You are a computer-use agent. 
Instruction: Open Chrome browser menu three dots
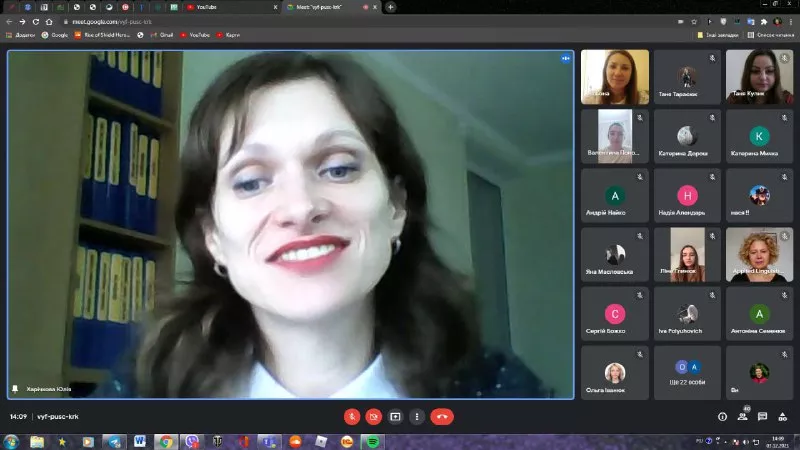click(x=791, y=21)
